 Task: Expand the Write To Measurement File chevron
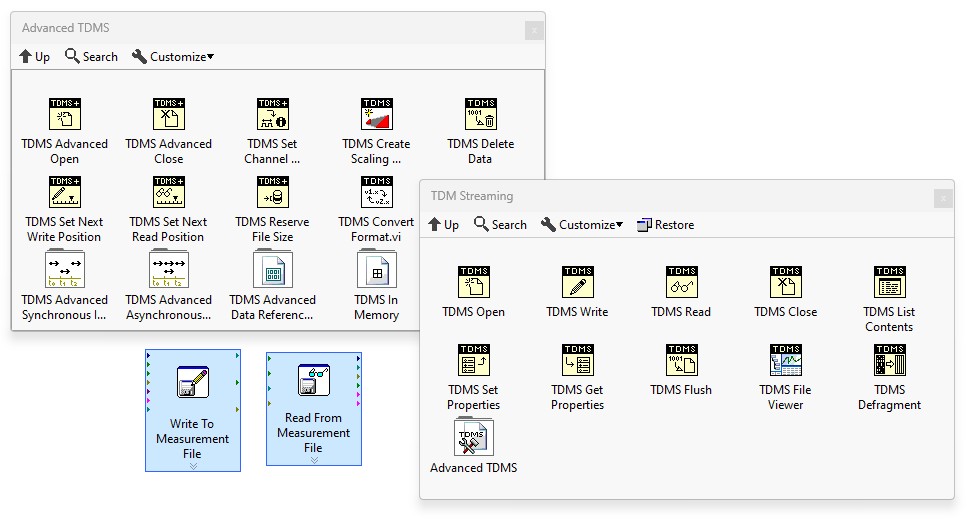pos(193,466)
